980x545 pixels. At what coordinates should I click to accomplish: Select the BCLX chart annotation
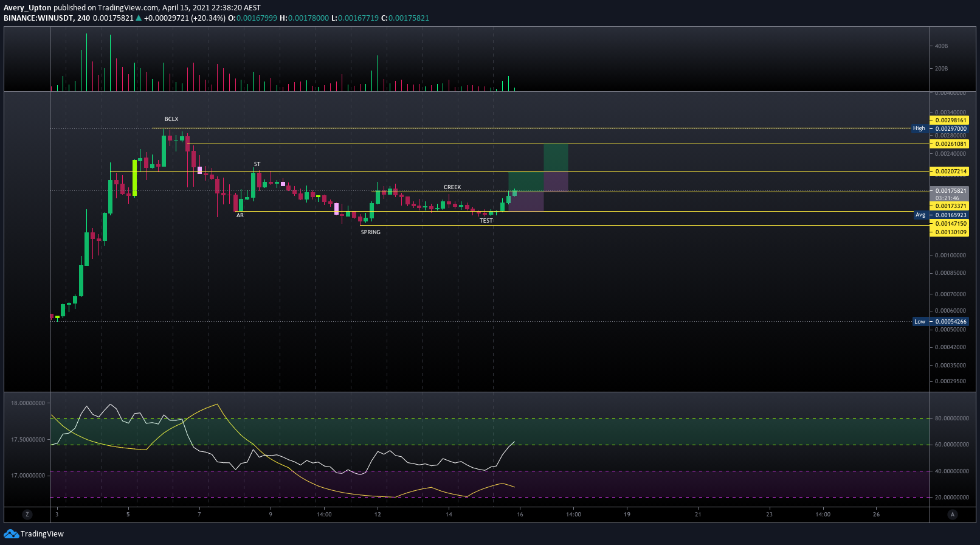click(171, 119)
